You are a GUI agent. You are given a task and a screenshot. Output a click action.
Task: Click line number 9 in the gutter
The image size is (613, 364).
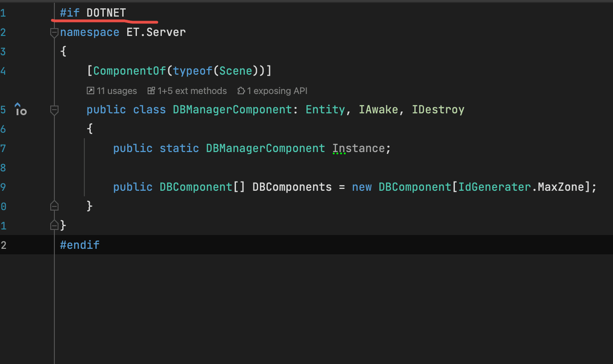coord(3,187)
